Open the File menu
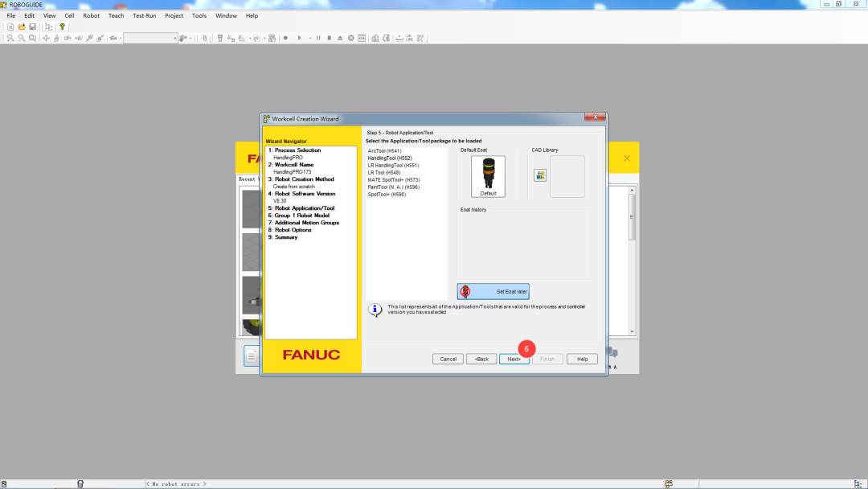This screenshot has height=489, width=868. tap(11, 15)
